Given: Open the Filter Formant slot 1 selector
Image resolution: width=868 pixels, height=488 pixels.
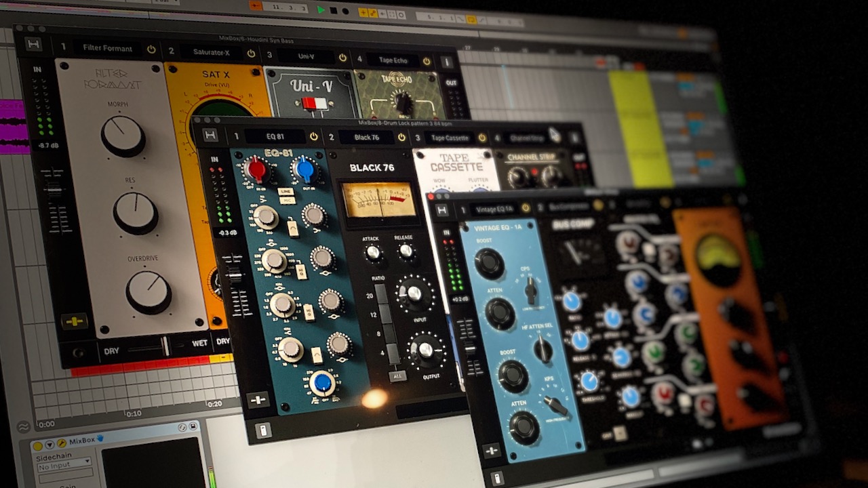Looking at the screenshot, I should 108,48.
